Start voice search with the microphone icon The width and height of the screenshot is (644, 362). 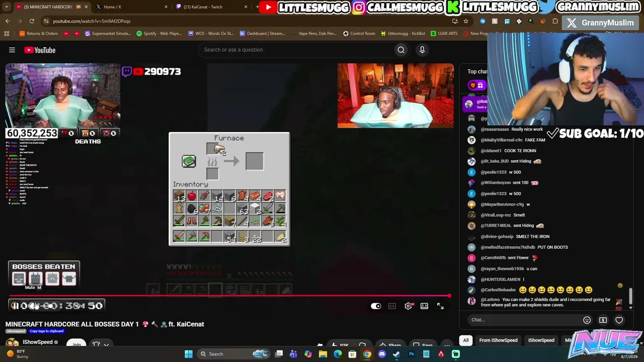(422, 50)
